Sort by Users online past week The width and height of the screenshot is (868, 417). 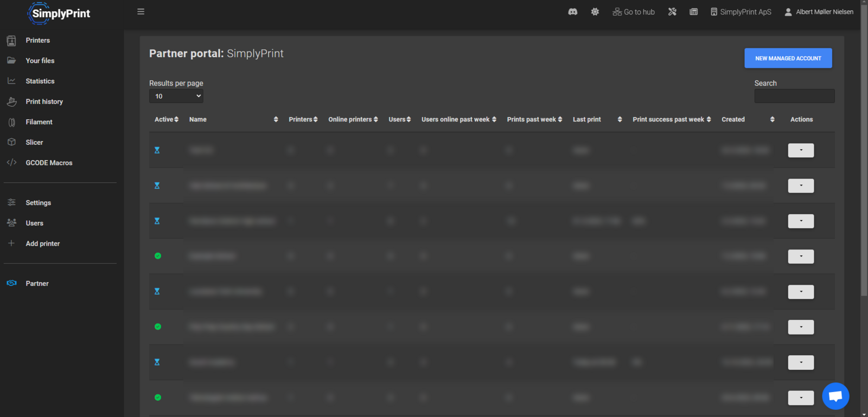(459, 119)
